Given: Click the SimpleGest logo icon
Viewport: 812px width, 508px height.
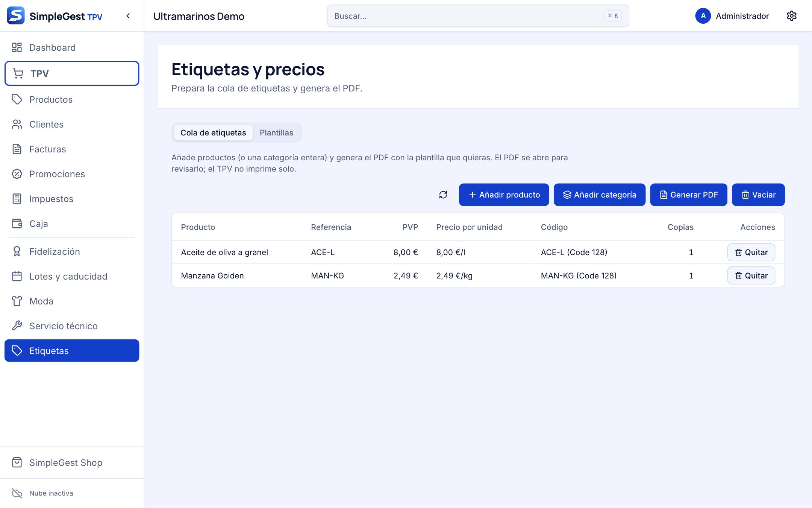Looking at the screenshot, I should pyautogui.click(x=16, y=15).
